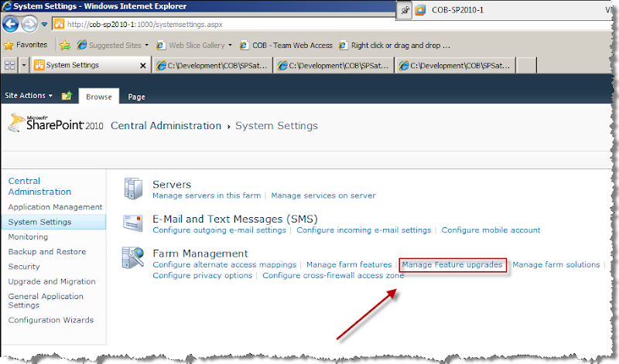Open the tab list dropdown arrow
The height and width of the screenshot is (364, 619).
tap(24, 65)
